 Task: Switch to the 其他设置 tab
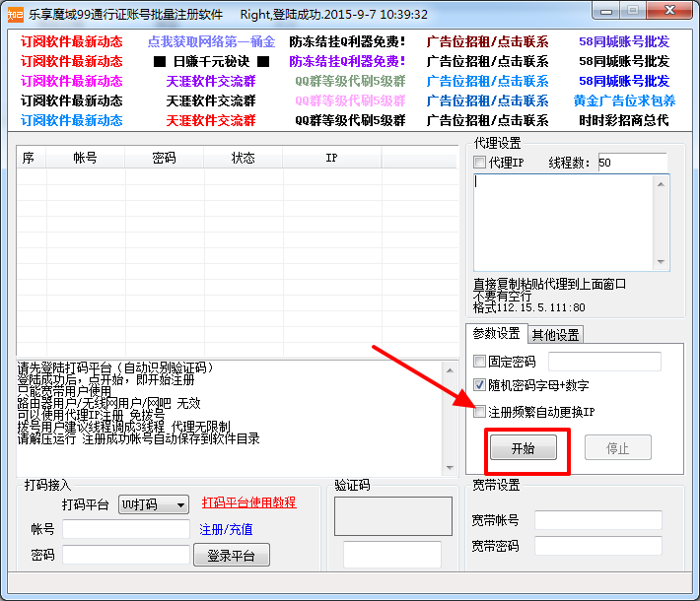(x=555, y=335)
